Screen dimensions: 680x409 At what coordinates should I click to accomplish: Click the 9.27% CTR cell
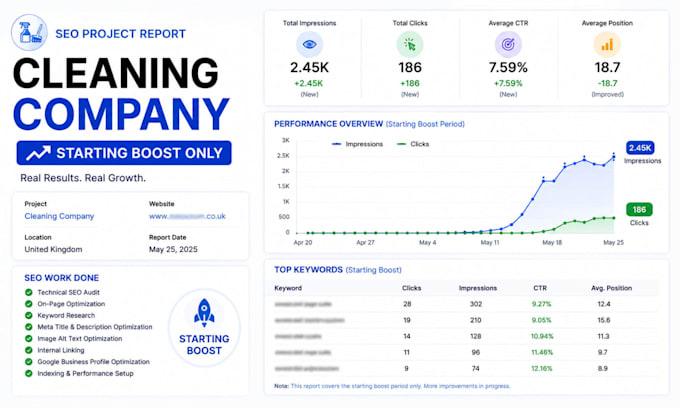(x=541, y=304)
